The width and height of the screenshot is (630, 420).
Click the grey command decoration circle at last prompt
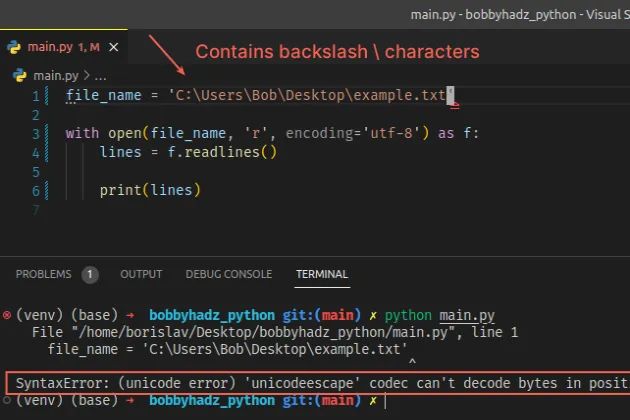coord(7,400)
